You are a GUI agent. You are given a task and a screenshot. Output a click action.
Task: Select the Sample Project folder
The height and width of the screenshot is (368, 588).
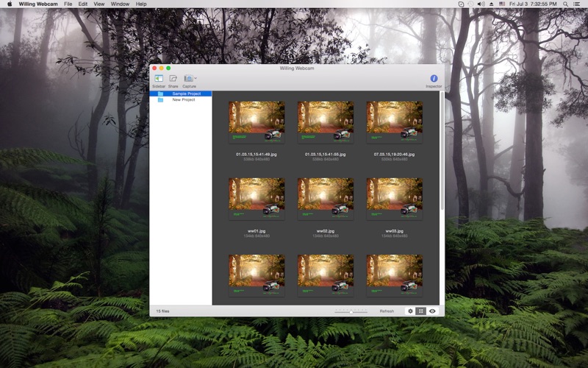point(181,93)
